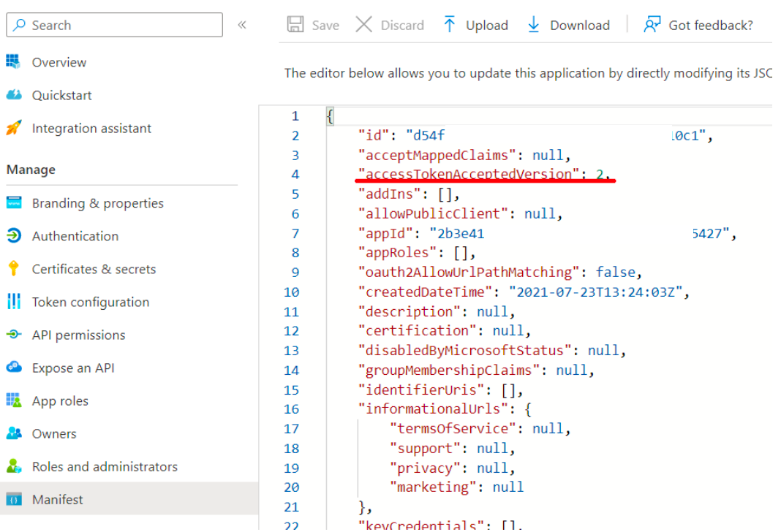Click the Token configuration bars icon

[13, 302]
